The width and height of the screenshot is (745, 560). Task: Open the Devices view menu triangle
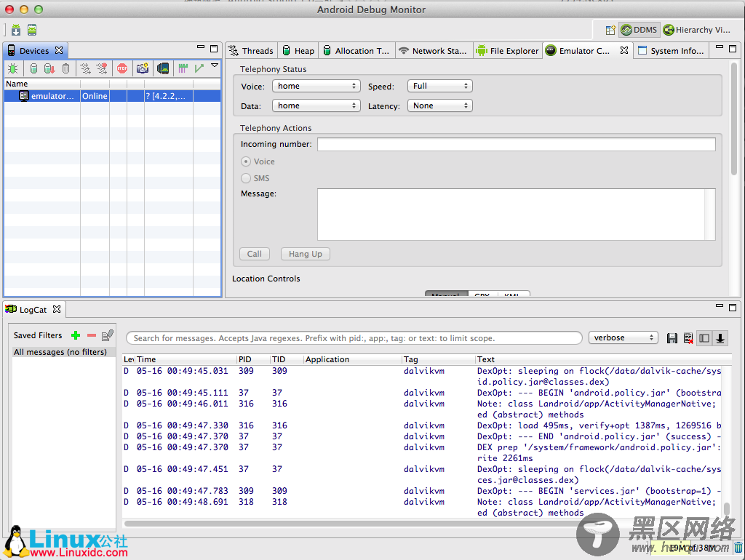click(215, 65)
